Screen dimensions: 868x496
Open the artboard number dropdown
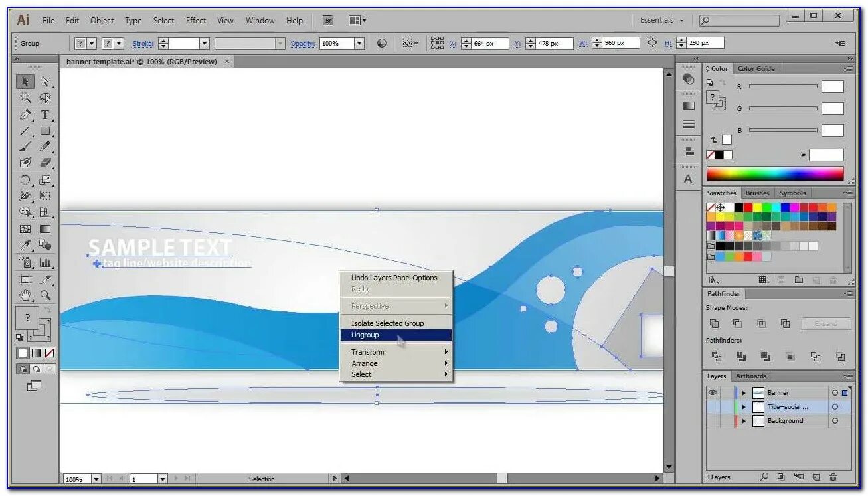[x=163, y=479]
